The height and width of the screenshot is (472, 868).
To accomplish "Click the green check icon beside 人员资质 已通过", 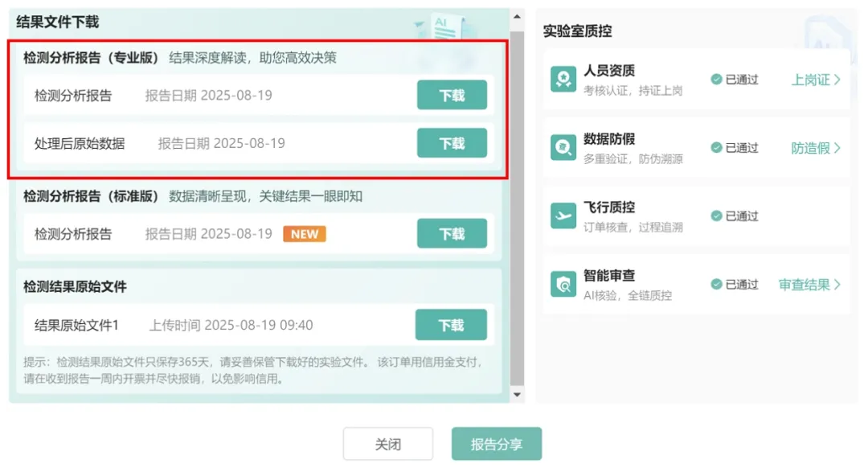I will (716, 80).
